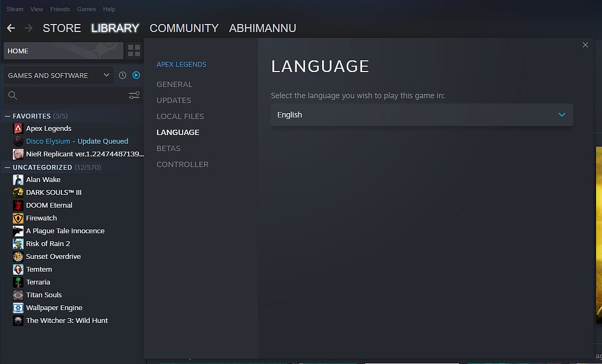Open advanced filter sliders icon
The height and width of the screenshot is (364, 602).
click(134, 95)
